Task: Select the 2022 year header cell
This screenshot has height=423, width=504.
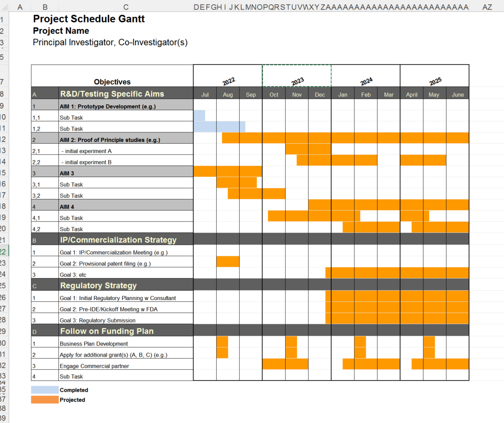Action: click(x=228, y=79)
